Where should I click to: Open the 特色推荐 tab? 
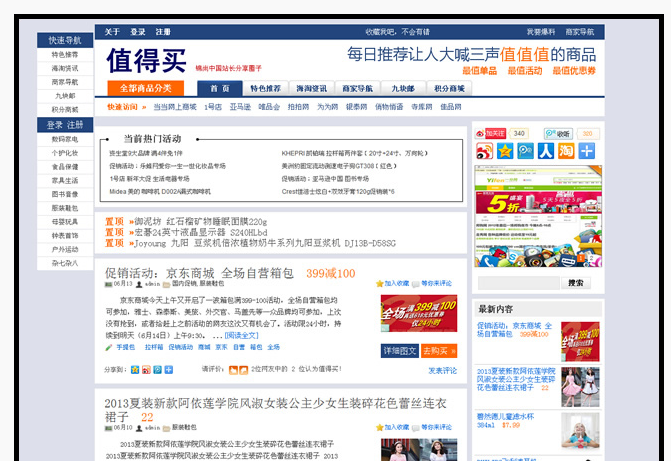pos(265,89)
